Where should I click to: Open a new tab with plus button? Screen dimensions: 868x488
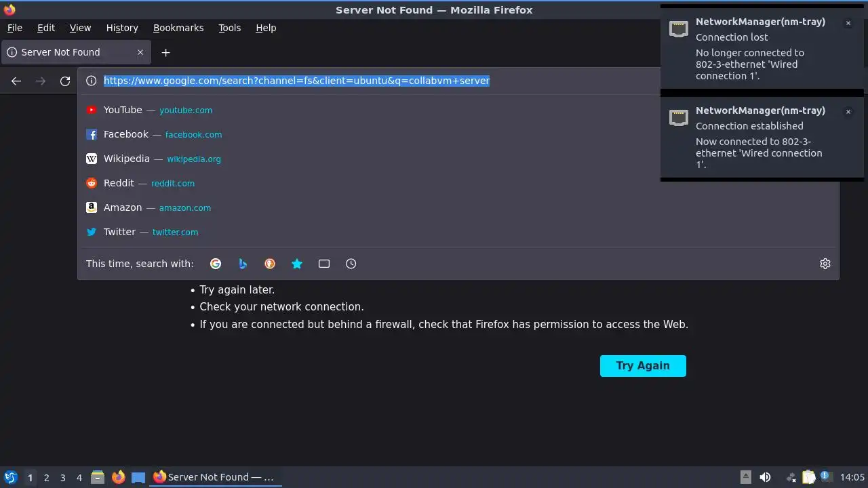click(x=165, y=52)
